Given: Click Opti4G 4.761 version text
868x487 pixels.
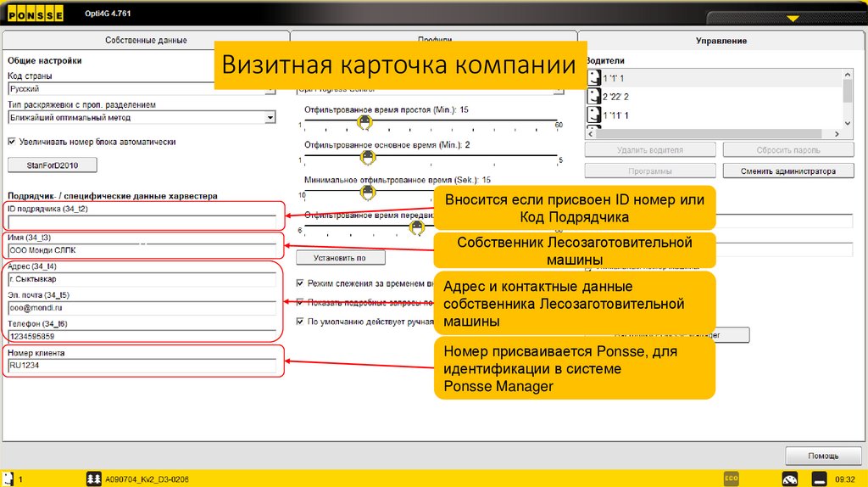Looking at the screenshot, I should tap(108, 14).
